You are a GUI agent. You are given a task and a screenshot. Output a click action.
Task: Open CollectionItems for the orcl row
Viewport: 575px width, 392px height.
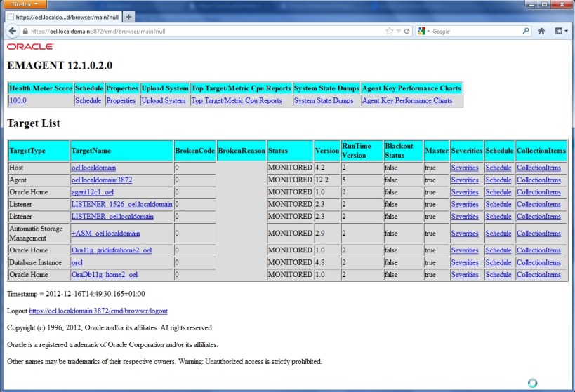538,263
